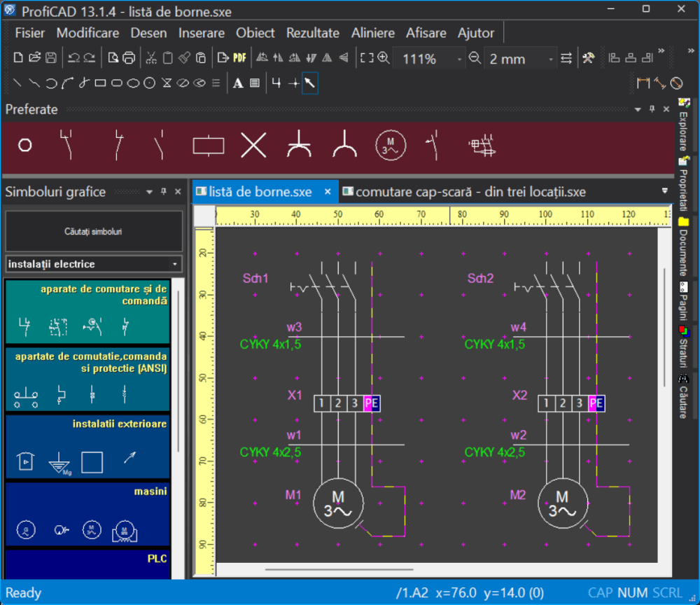Pick the X cross symbol in Preferate
Viewport: 700px width, 605px height.
pyautogui.click(x=253, y=146)
